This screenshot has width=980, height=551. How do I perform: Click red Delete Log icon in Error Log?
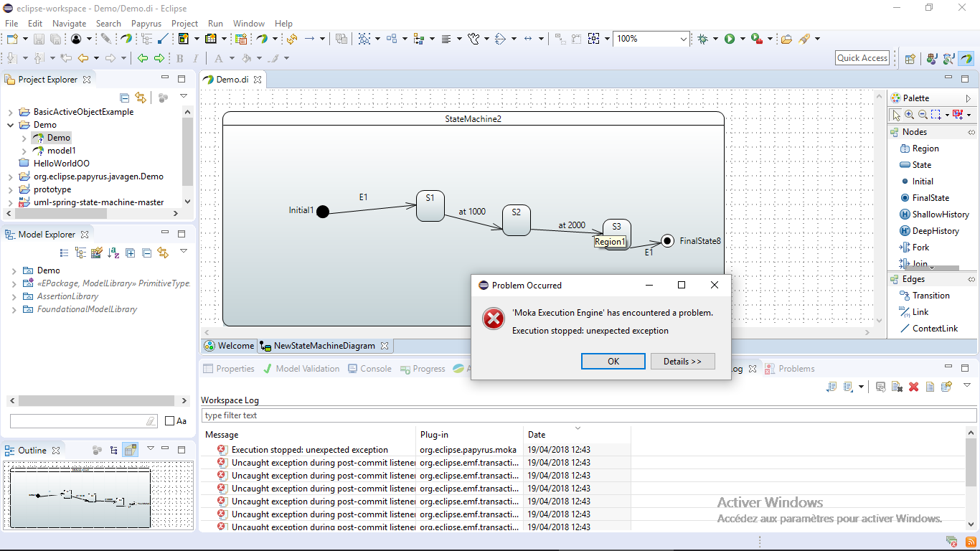(913, 387)
